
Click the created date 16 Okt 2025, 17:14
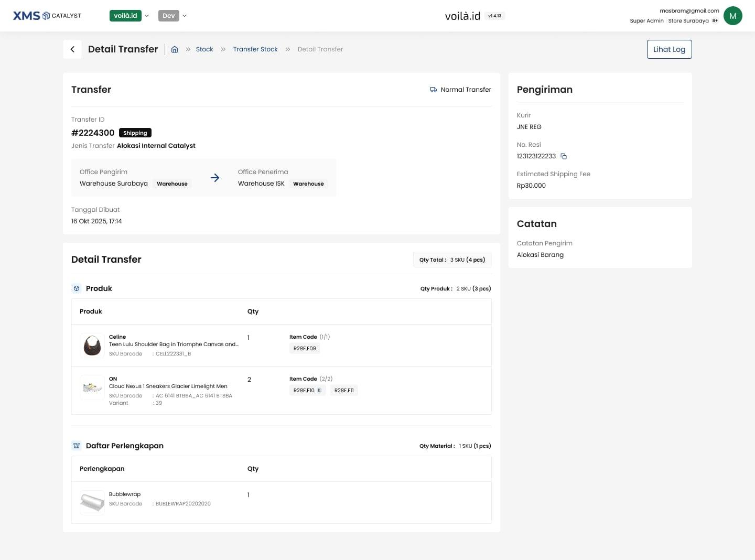point(96,221)
